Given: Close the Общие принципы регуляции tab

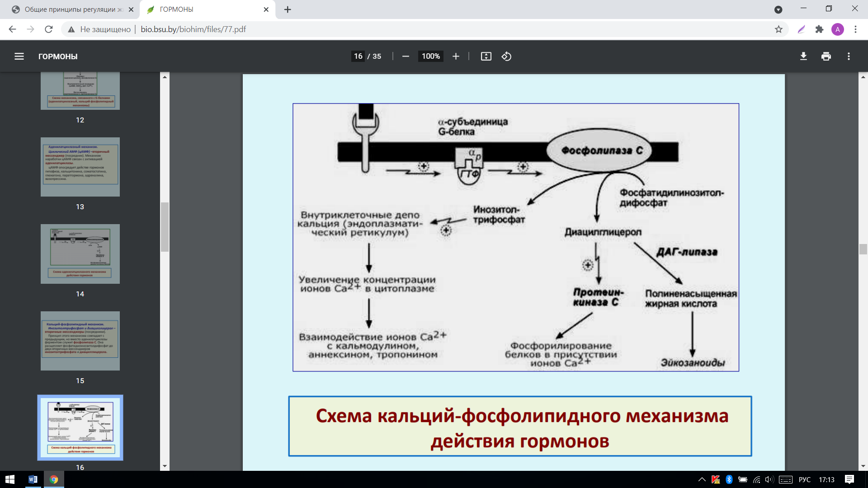Looking at the screenshot, I should pyautogui.click(x=131, y=9).
